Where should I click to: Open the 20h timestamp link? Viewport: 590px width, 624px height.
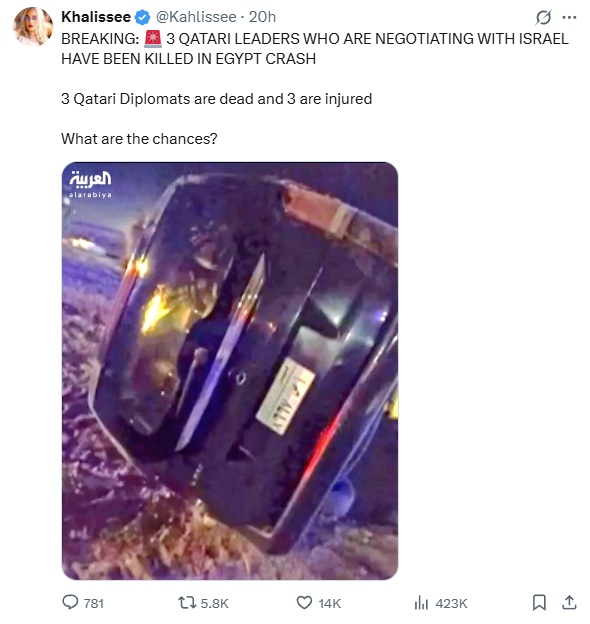click(x=262, y=17)
